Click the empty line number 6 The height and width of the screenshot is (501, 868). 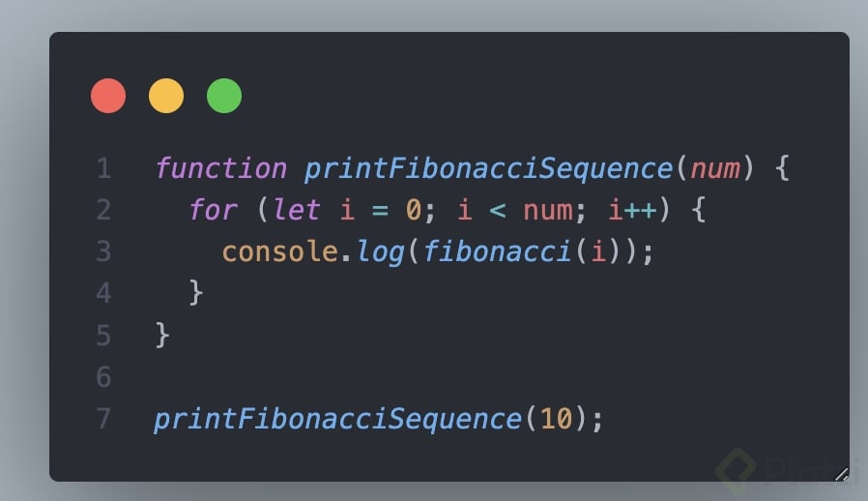click(103, 377)
